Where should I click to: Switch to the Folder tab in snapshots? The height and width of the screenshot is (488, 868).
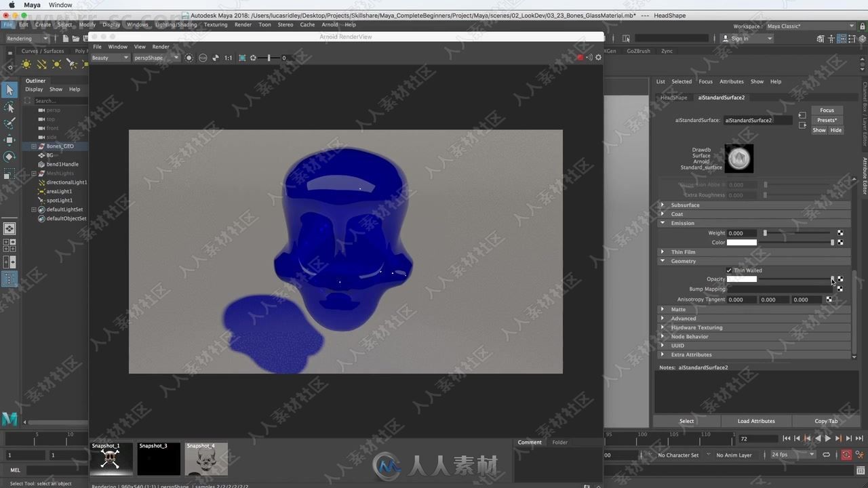point(559,442)
